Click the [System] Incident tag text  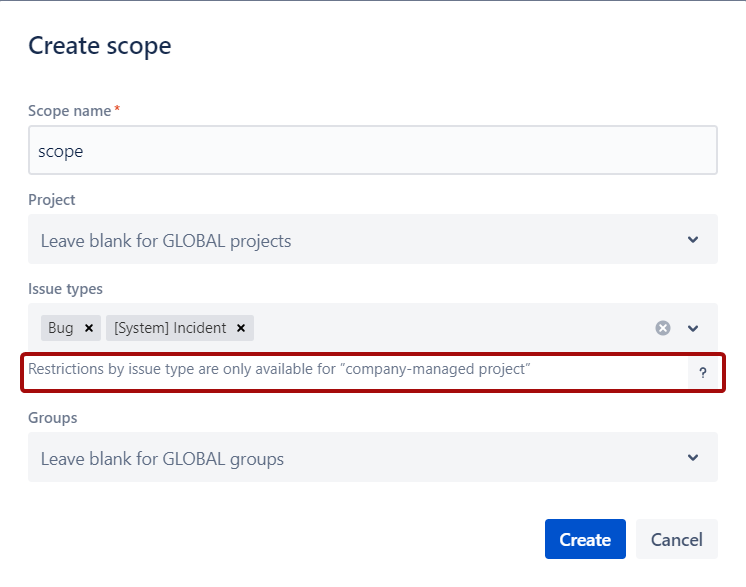pyautogui.click(x=170, y=328)
